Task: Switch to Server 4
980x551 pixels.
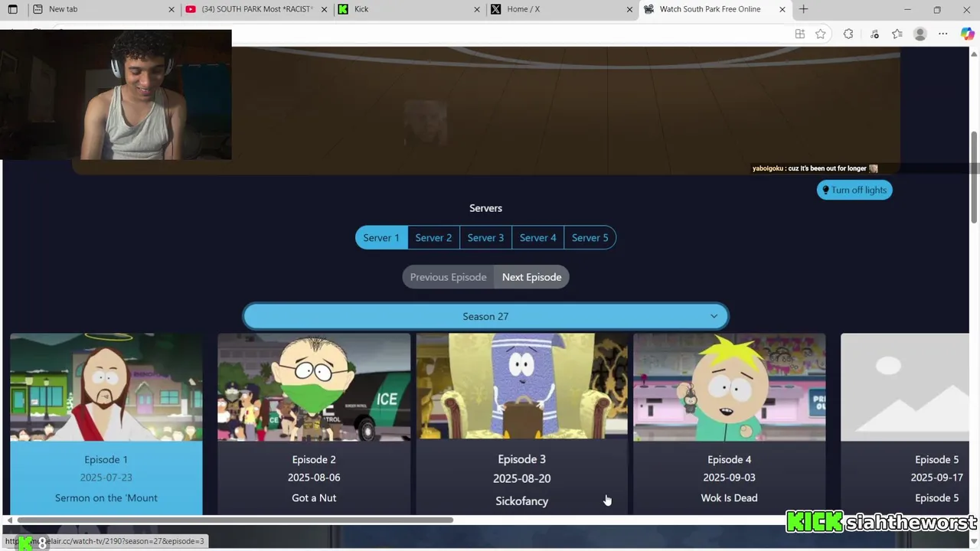Action: 538,237
